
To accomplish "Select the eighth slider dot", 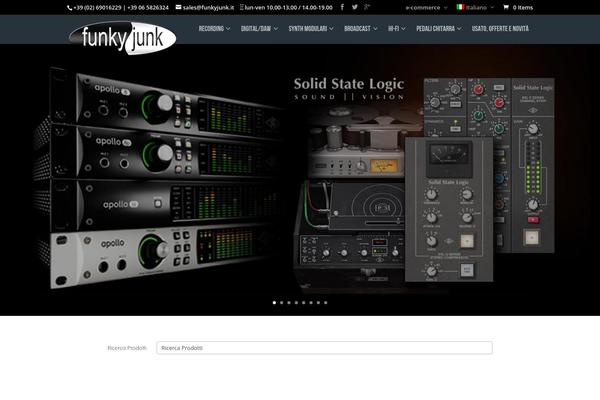I will coord(326,302).
